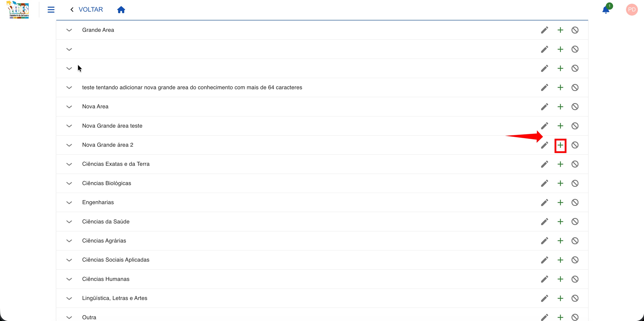This screenshot has height=321, width=644.
Task: Open the hamburger navigation menu
Action: click(x=51, y=9)
